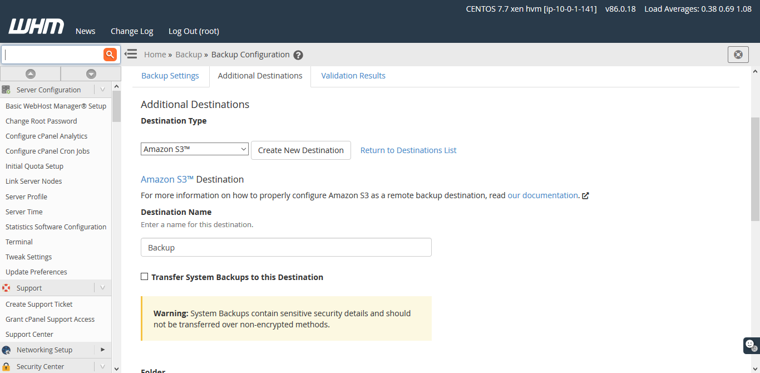This screenshot has height=373, width=760.
Task: Open Statistics Software Configuration
Action: pos(56,227)
